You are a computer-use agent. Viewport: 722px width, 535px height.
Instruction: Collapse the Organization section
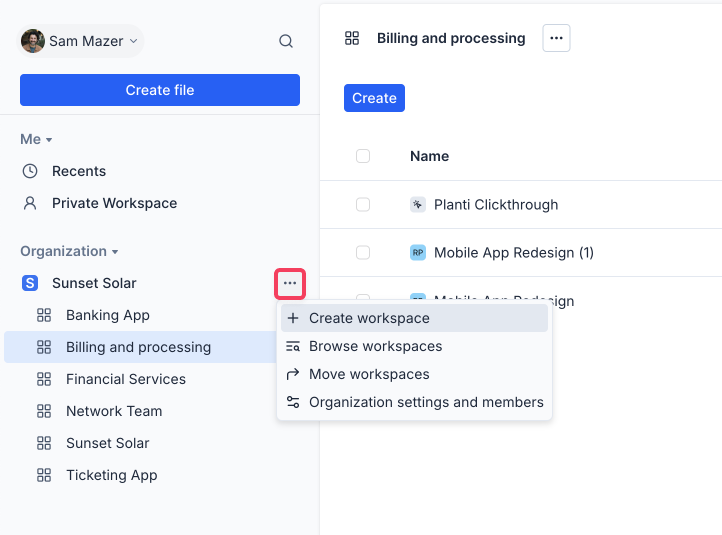(69, 251)
